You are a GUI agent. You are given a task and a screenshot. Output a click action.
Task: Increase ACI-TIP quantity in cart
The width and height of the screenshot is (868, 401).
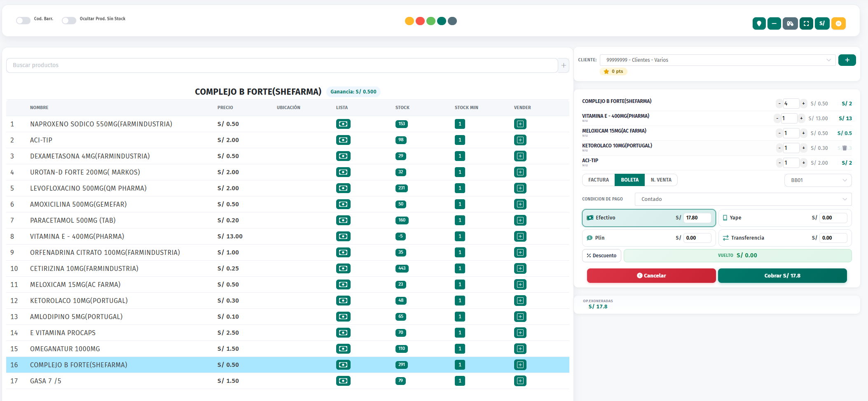coord(803,163)
